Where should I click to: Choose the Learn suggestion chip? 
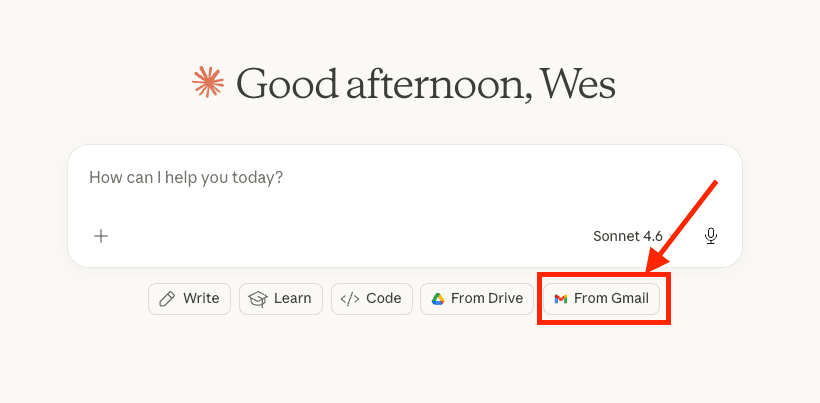(x=281, y=298)
